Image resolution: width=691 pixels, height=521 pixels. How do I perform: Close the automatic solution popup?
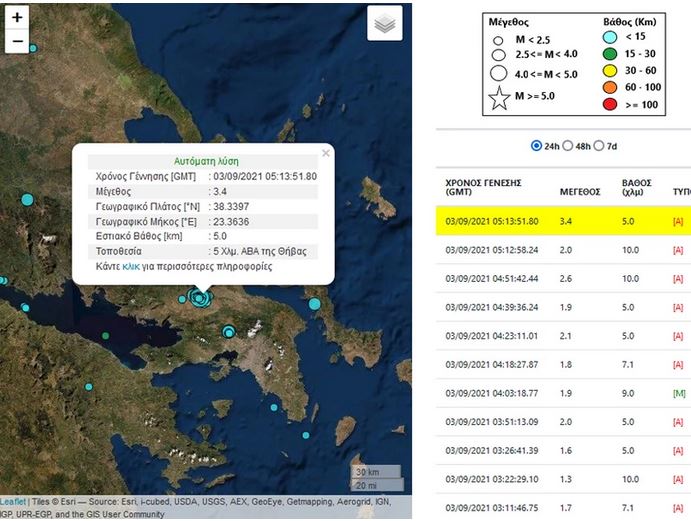(x=325, y=154)
